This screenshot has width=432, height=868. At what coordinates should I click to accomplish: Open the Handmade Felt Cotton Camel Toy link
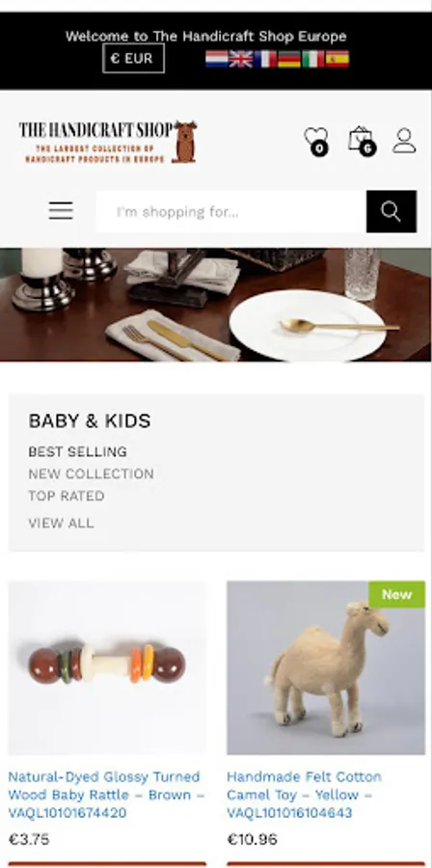pos(304,795)
